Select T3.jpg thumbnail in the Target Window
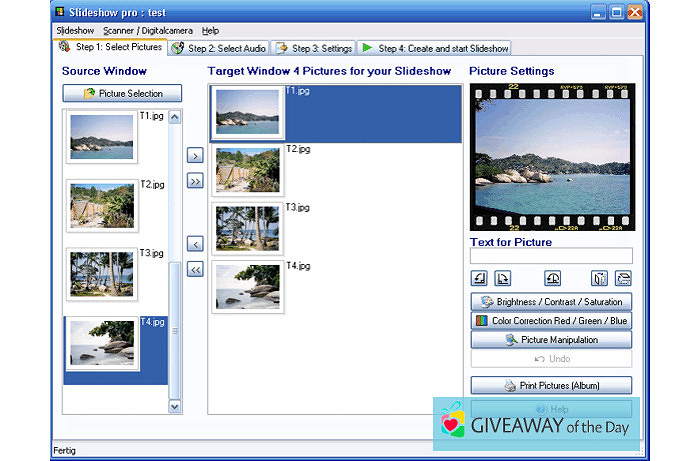 (247, 228)
